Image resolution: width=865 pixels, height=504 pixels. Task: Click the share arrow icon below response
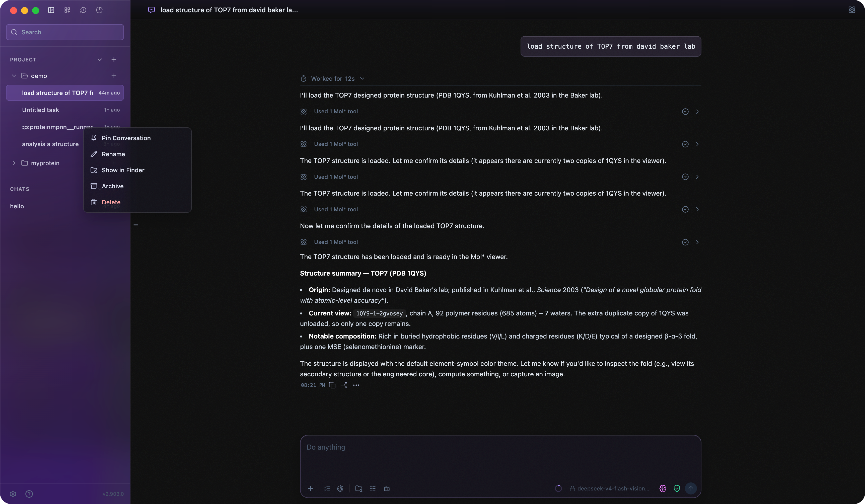[x=344, y=385]
